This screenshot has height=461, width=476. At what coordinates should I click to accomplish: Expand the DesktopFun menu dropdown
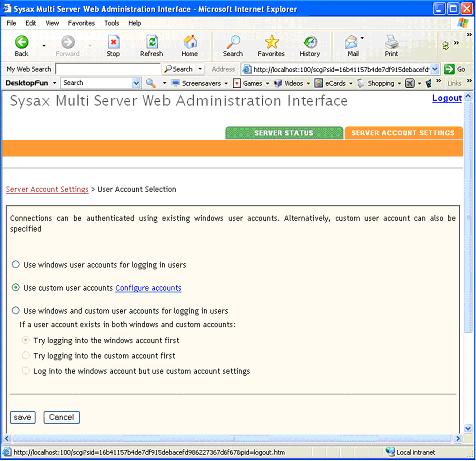[54, 83]
